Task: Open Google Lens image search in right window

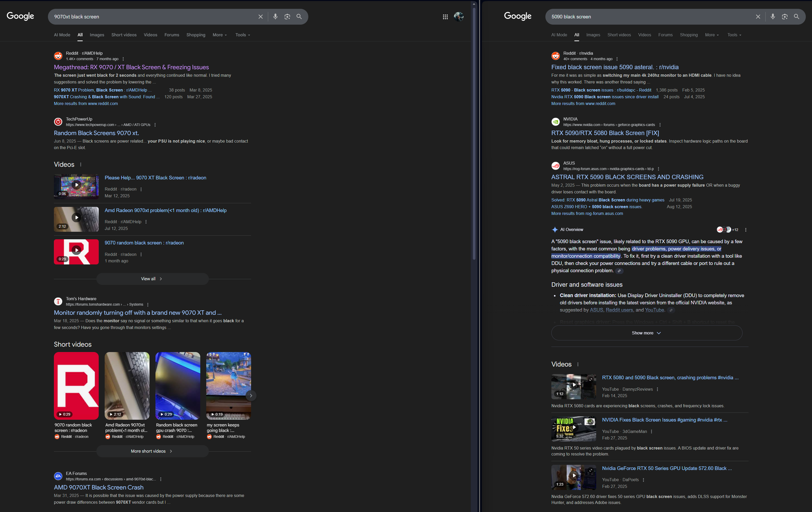Action: click(x=784, y=17)
